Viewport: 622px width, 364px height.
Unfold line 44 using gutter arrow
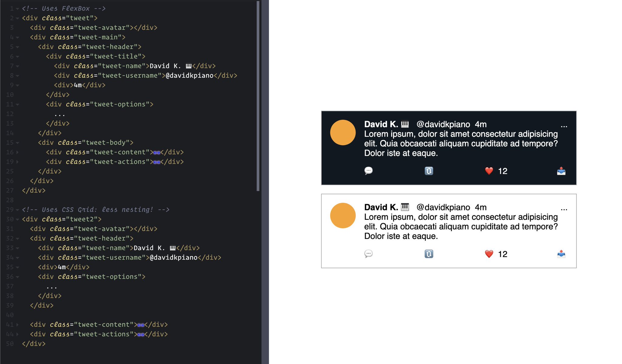tap(17, 334)
